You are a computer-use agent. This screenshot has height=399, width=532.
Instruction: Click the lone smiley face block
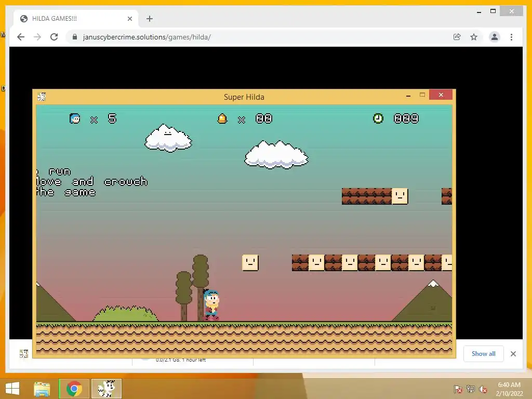point(250,262)
